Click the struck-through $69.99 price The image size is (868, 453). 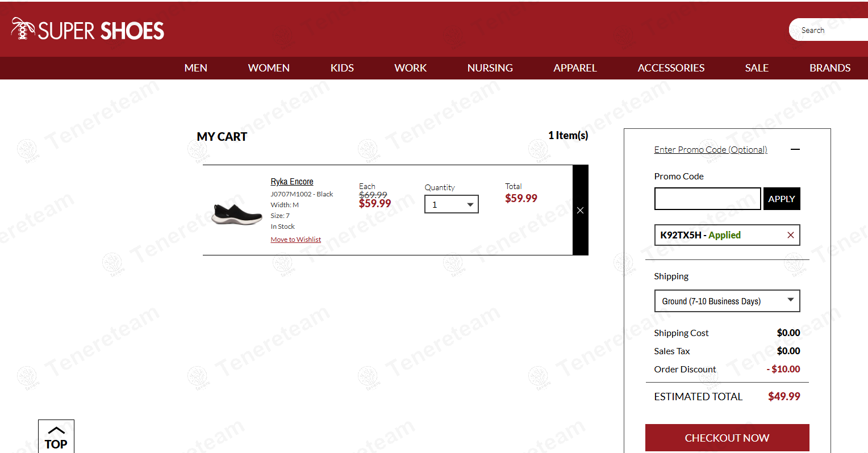pos(373,195)
